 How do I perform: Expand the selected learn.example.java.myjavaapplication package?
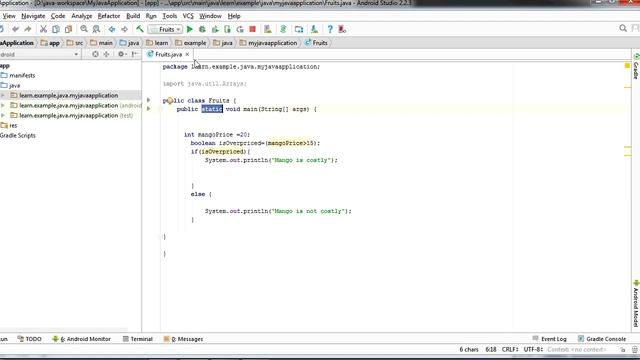(x=3, y=96)
